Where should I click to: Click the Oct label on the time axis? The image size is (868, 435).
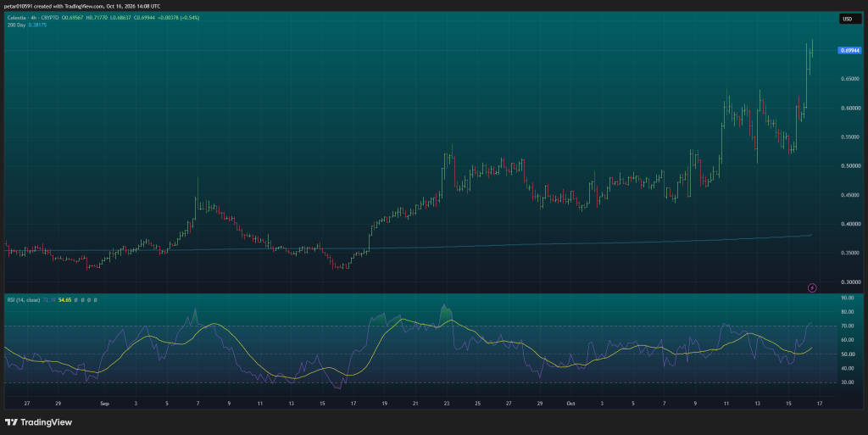click(570, 404)
